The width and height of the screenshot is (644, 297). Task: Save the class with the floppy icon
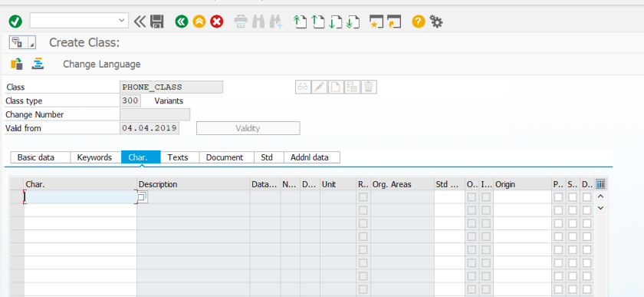pos(157,21)
